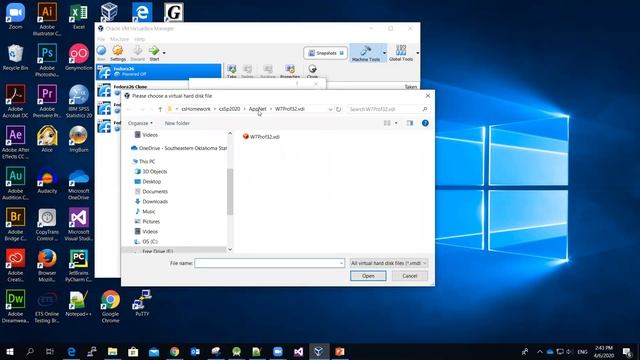Select 3D Objects in navigation pane
The image size is (640, 360).
151,171
